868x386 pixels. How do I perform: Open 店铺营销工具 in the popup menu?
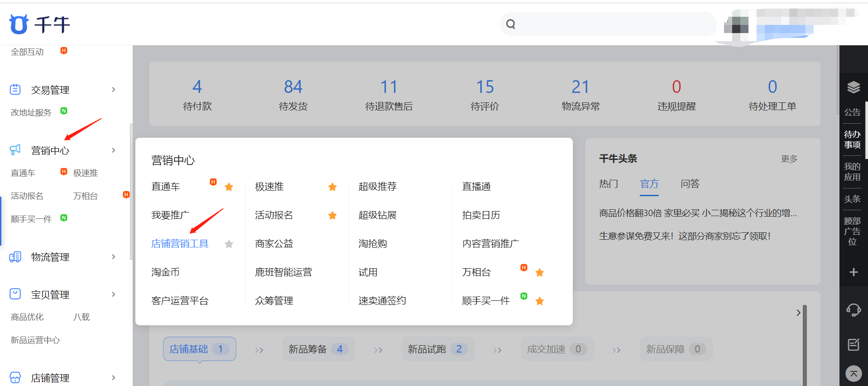point(180,244)
